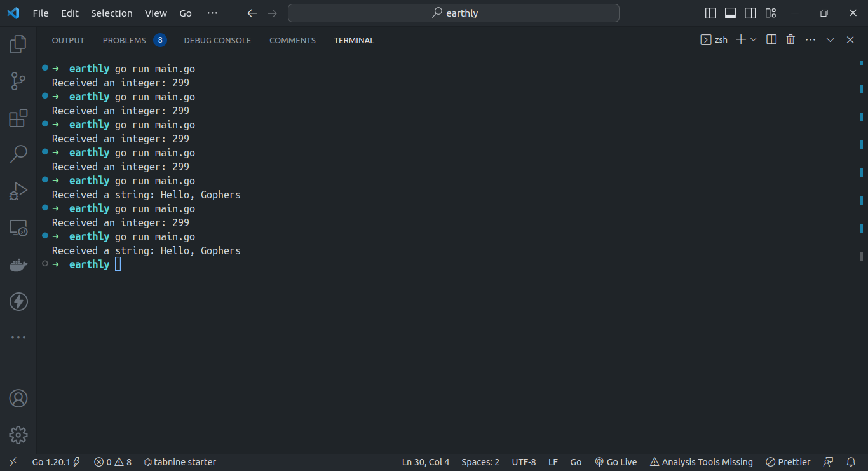Open the Docker view icon

coord(18,265)
